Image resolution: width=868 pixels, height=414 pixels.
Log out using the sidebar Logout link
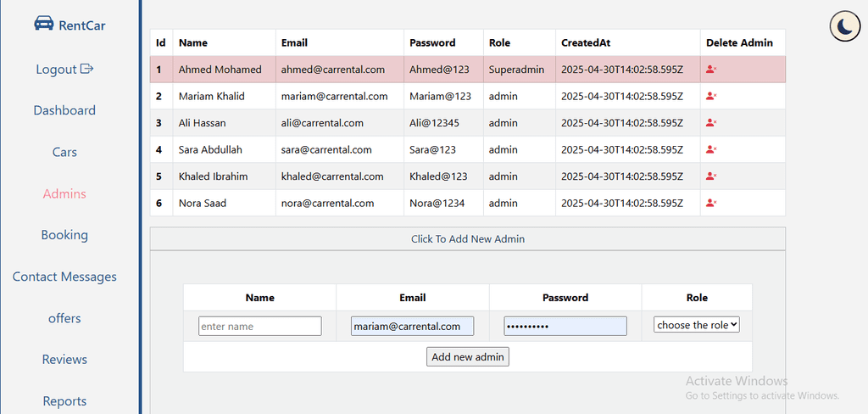tap(64, 70)
